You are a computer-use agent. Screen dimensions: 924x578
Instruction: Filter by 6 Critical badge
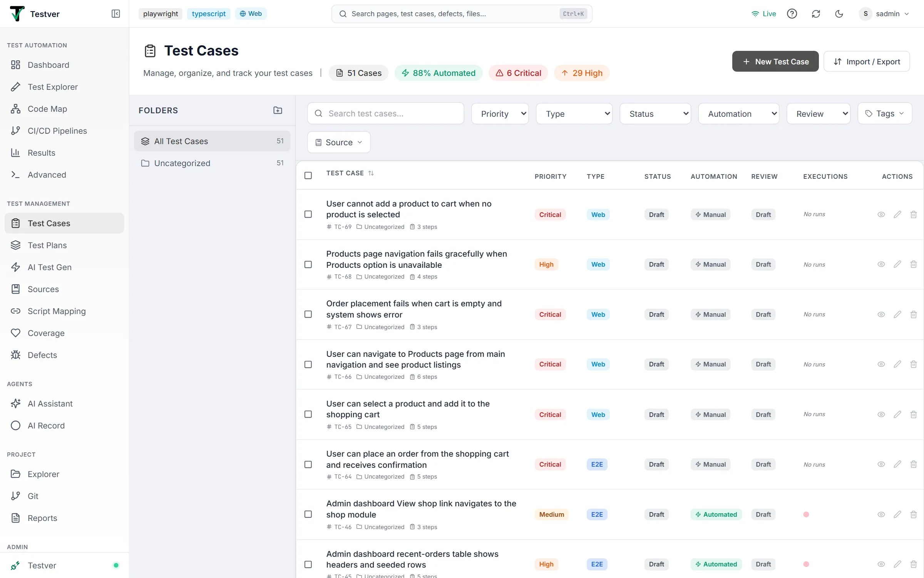pyautogui.click(x=518, y=73)
